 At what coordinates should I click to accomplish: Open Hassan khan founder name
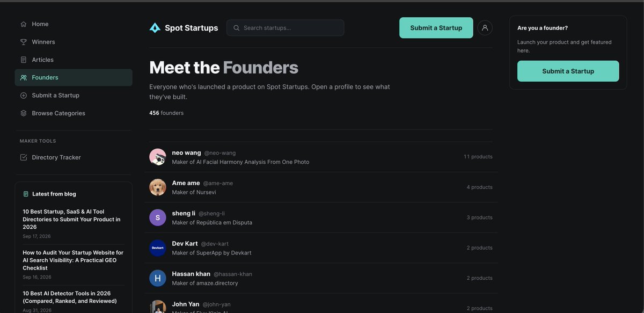pos(191,274)
